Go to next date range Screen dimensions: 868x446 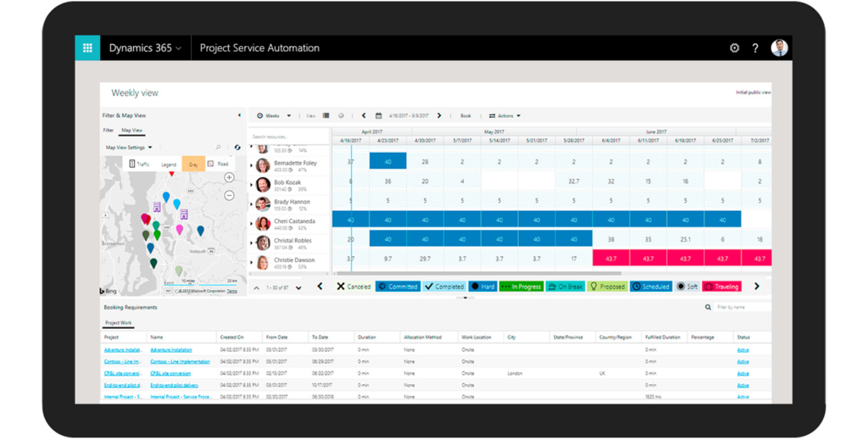tap(440, 116)
